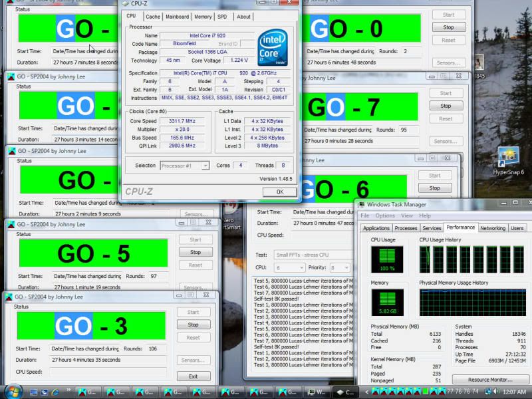The image size is (532, 399).
Task: Click the title icon of the GO - 5 SP2004 window
Action: click(11, 224)
